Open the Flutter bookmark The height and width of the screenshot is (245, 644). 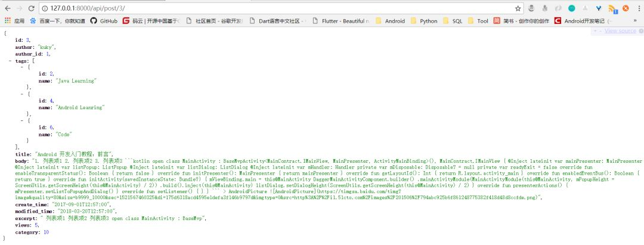[x=340, y=21]
